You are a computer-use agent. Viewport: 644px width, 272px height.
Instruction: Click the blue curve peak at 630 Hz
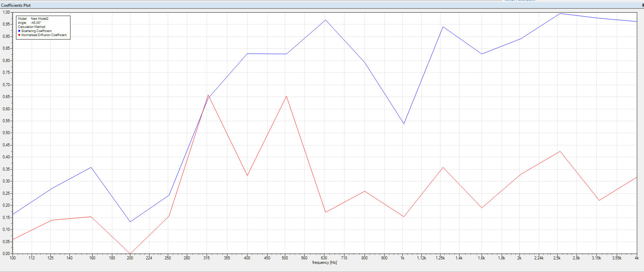coord(325,20)
